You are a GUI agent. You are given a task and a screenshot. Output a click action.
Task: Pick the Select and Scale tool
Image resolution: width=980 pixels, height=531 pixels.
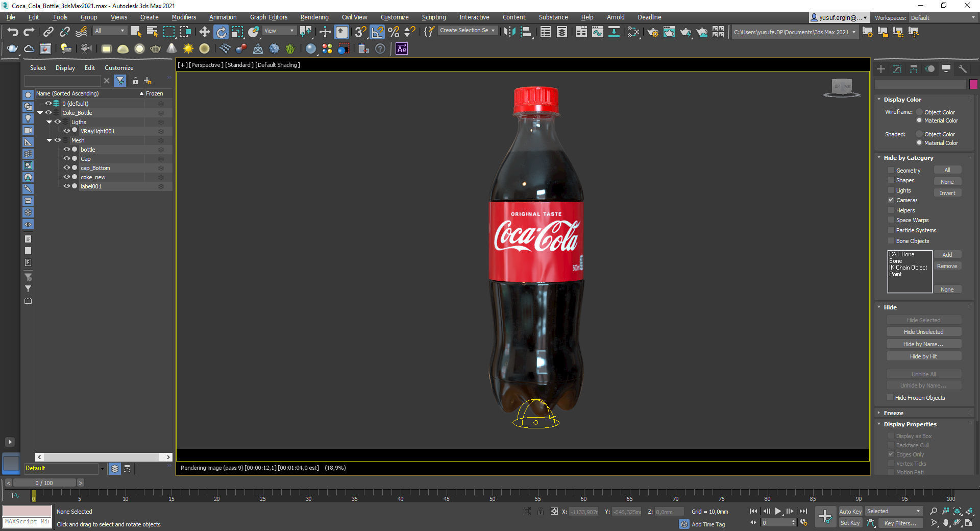click(237, 32)
